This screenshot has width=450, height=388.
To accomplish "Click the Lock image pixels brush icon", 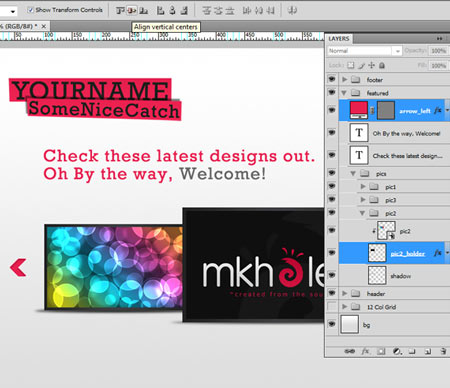I will tap(361, 65).
